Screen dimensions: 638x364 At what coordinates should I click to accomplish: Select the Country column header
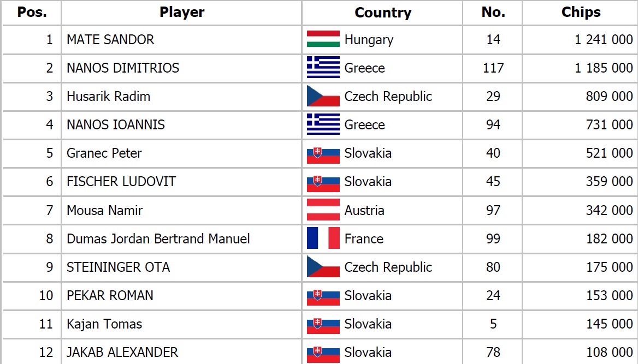tap(383, 13)
